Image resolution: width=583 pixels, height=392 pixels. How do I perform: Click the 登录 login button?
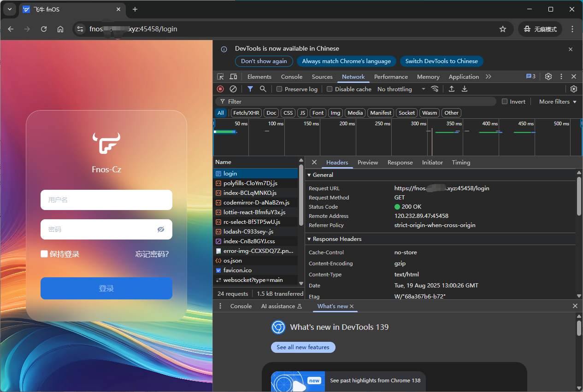pos(106,288)
